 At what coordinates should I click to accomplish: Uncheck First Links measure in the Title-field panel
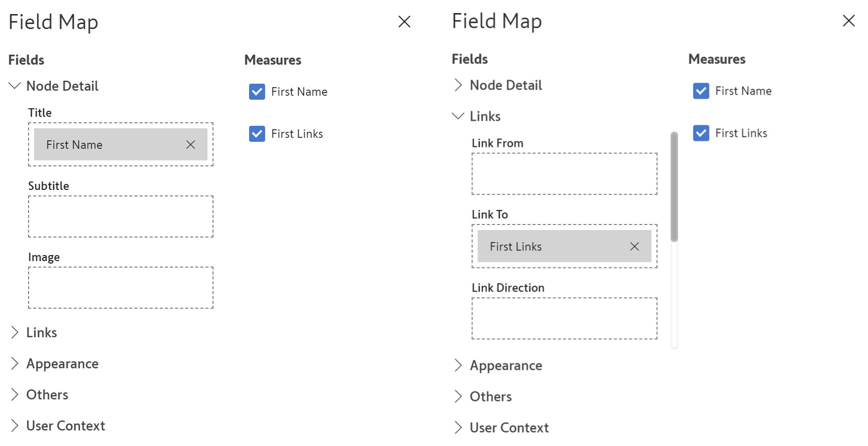click(257, 134)
